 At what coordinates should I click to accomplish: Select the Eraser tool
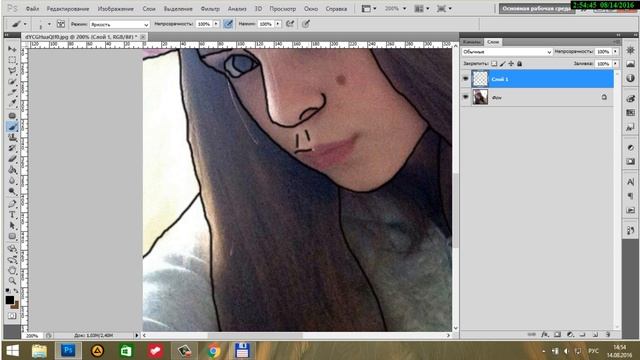tap(12, 159)
